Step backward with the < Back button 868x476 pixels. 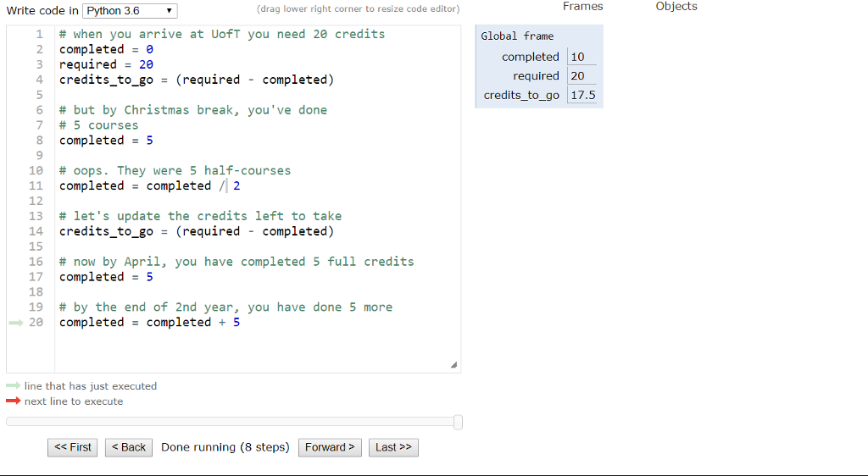pos(129,447)
